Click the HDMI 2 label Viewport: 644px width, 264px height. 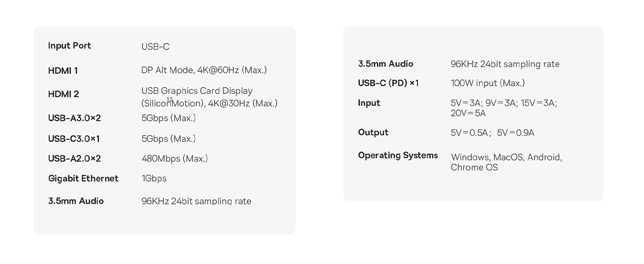coord(63,94)
